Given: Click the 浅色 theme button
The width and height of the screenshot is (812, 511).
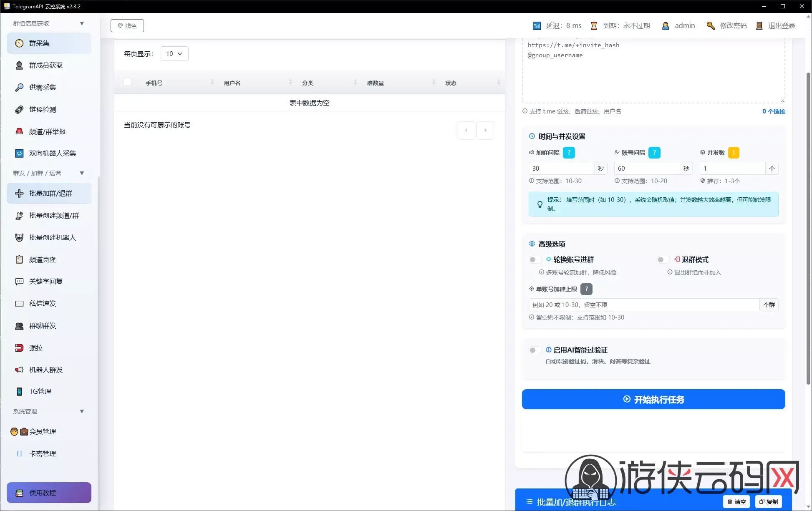Looking at the screenshot, I should point(127,26).
